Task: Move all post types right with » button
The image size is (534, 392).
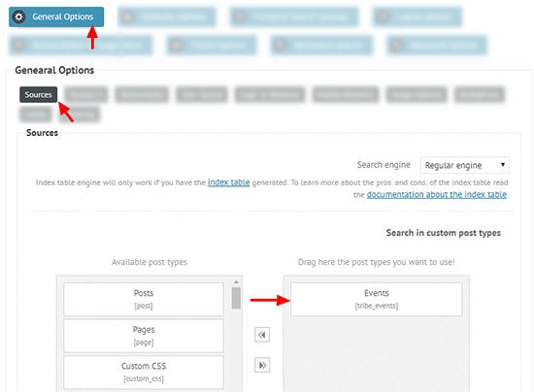Action: pyautogui.click(x=262, y=365)
